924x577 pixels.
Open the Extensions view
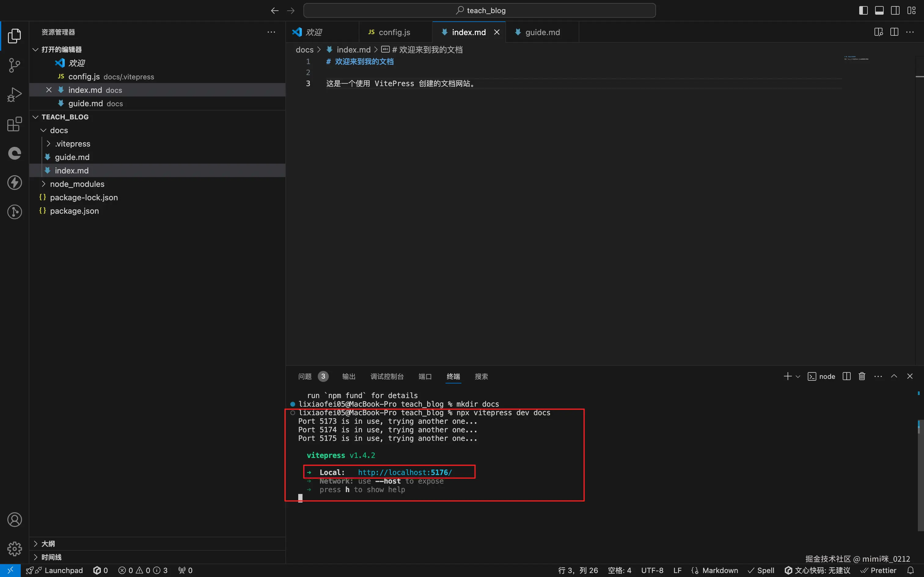coord(14,124)
